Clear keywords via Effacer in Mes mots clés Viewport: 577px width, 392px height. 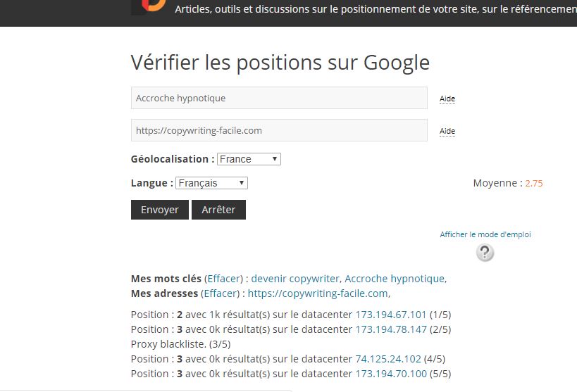224,279
